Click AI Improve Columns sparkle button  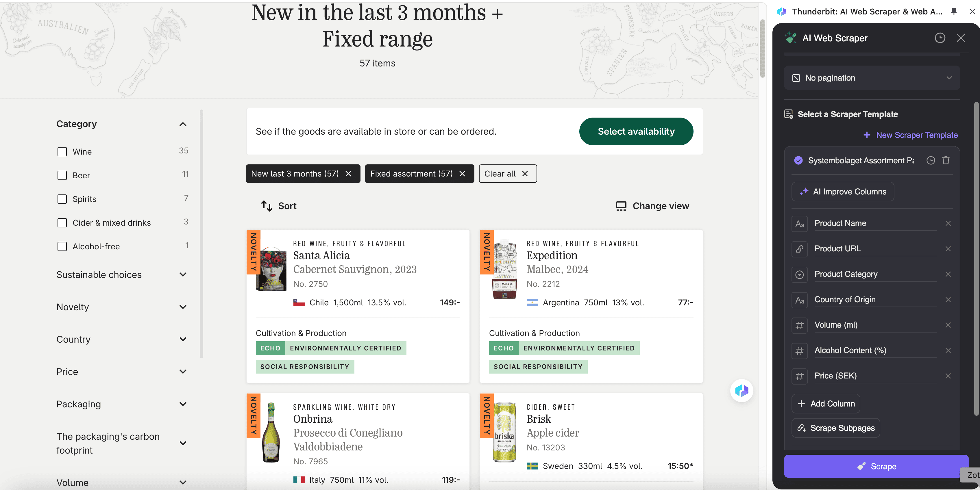[843, 192]
